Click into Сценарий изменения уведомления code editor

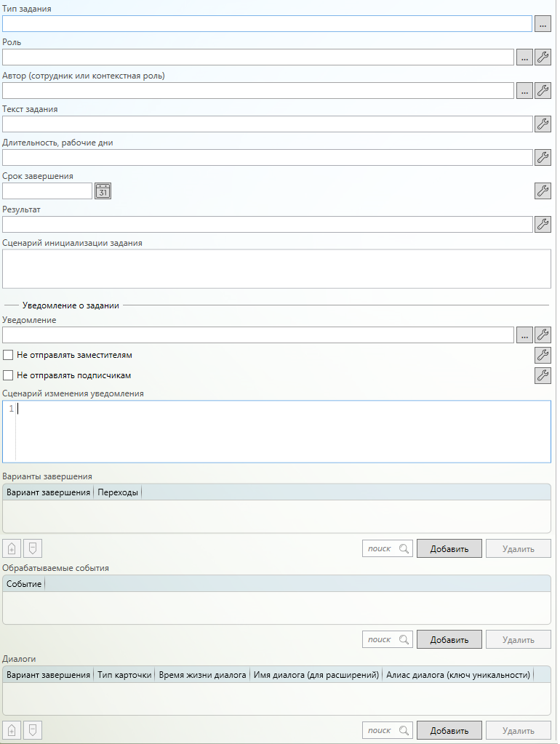pyautogui.click(x=282, y=431)
